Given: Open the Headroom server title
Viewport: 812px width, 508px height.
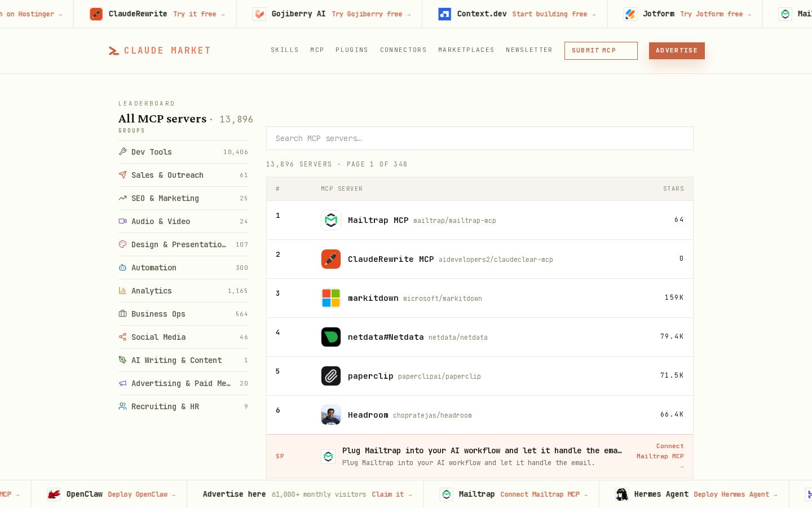Looking at the screenshot, I should point(368,415).
